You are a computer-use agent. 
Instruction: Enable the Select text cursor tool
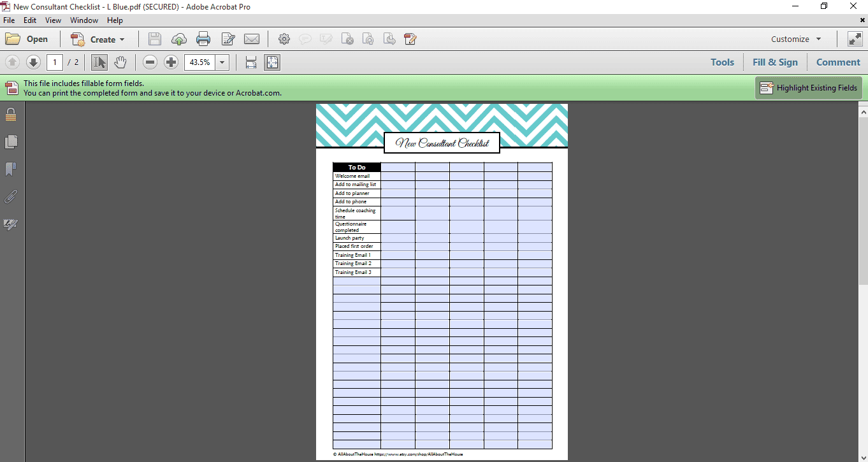pyautogui.click(x=99, y=62)
